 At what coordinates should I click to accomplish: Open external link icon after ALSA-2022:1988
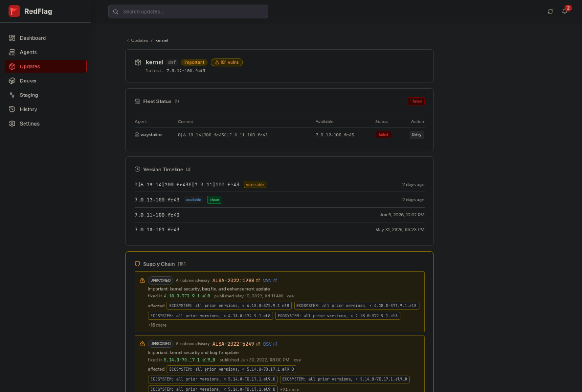pos(258,281)
